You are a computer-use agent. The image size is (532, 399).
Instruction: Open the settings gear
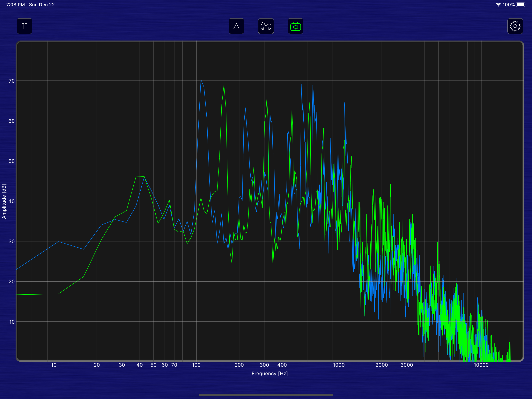point(515,26)
